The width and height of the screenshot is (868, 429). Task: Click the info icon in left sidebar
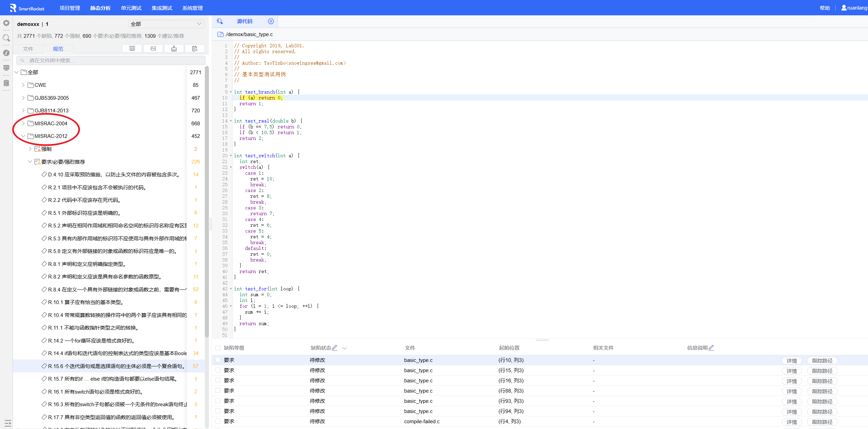[6, 53]
